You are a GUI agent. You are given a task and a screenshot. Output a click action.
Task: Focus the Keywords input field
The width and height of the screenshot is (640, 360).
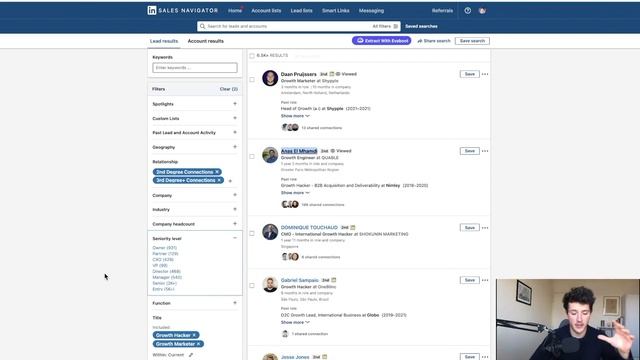[x=195, y=68]
